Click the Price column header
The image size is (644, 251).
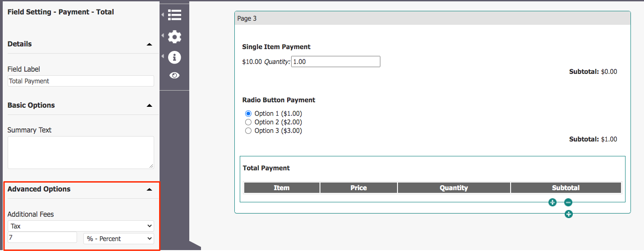pos(359,188)
